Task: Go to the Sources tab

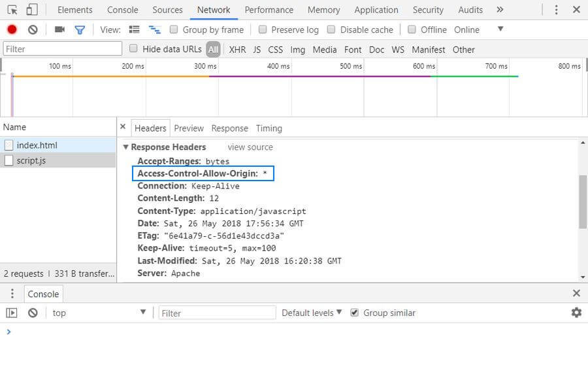Action: point(167,10)
